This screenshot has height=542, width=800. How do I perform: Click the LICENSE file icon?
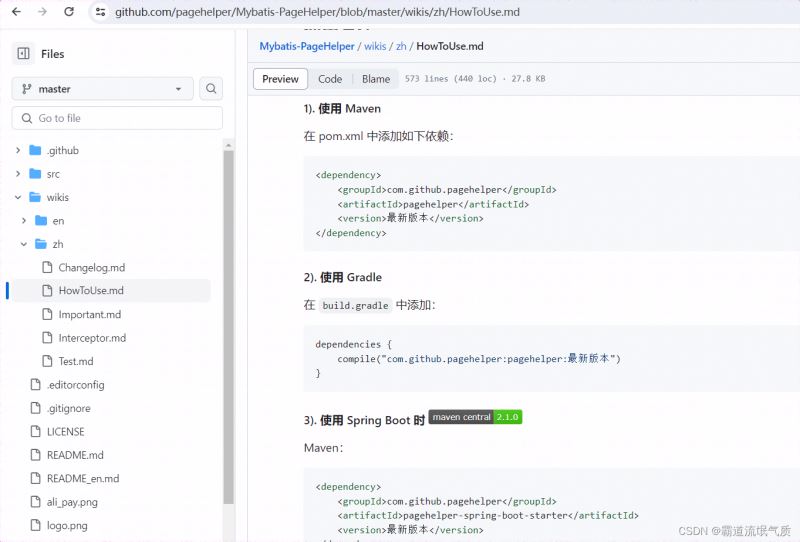[35, 431]
